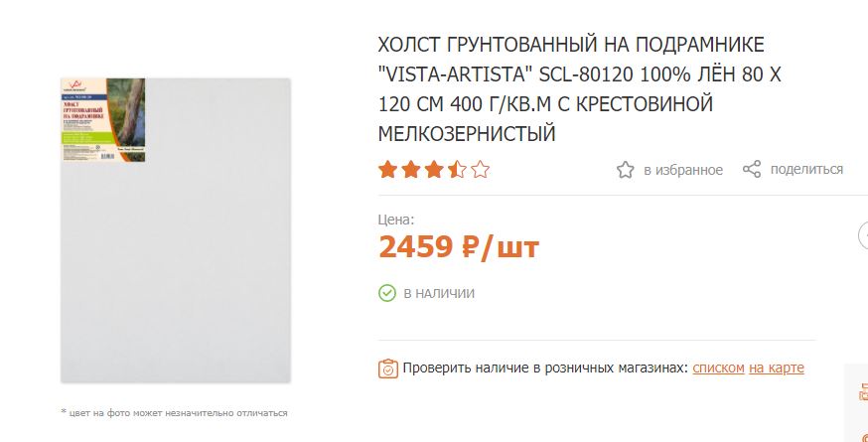This screenshot has height=442, width=868.
Task: Click the green in-stock checkmark icon
Action: [x=387, y=293]
